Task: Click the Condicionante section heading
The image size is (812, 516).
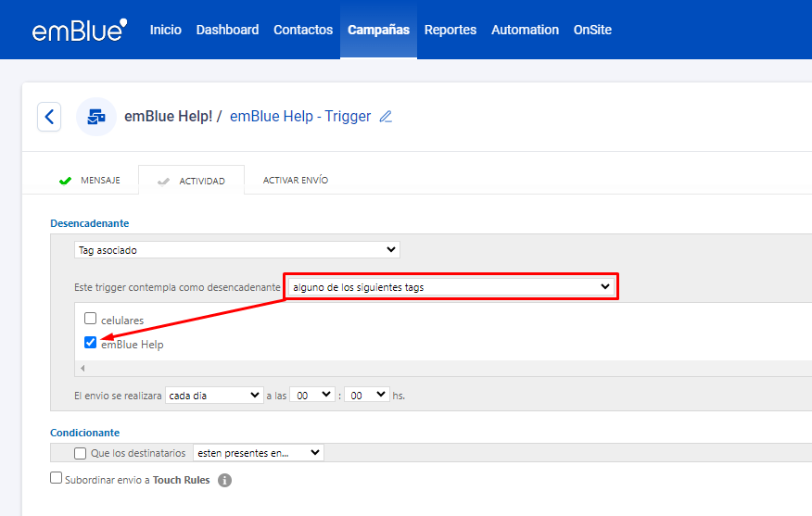Action: tap(85, 433)
